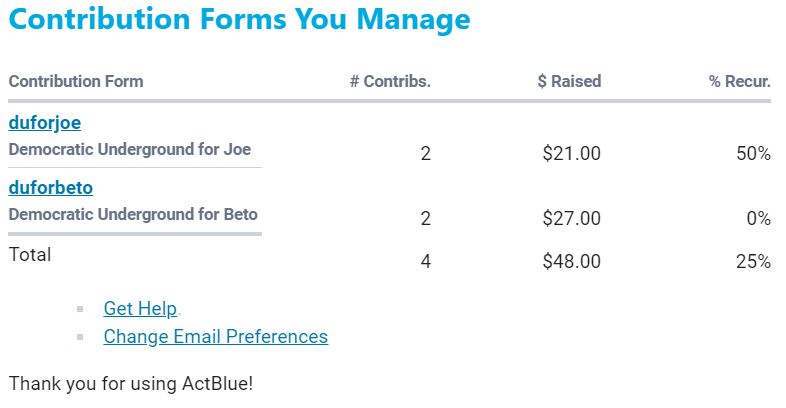Screen dimensions: 786x408
Task: Click Democratic Underground for Beto subtitle
Action: tap(133, 214)
